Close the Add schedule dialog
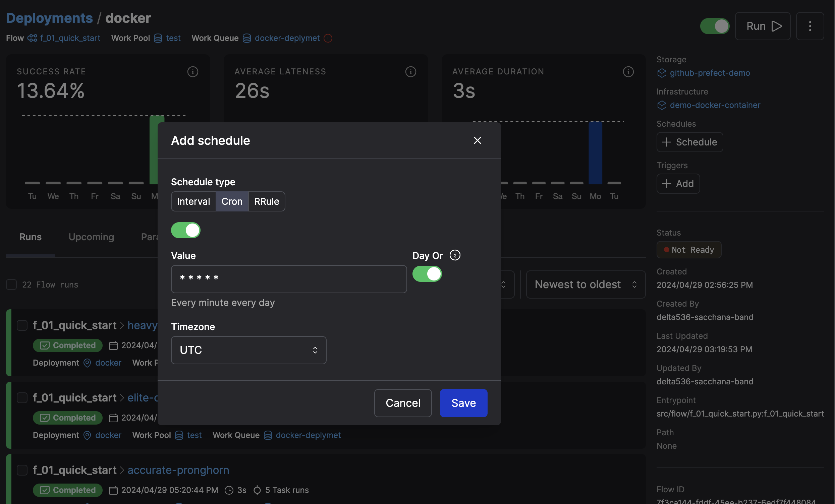The image size is (835, 504). pos(477,140)
